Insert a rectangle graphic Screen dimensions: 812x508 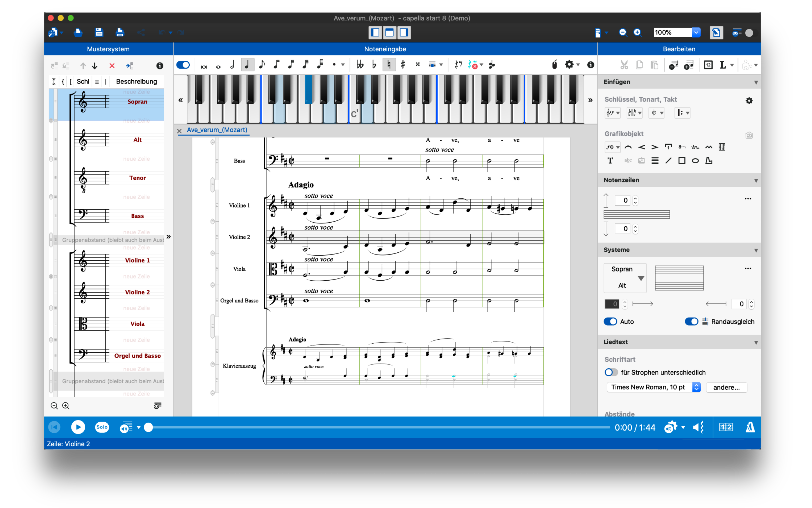pos(682,161)
